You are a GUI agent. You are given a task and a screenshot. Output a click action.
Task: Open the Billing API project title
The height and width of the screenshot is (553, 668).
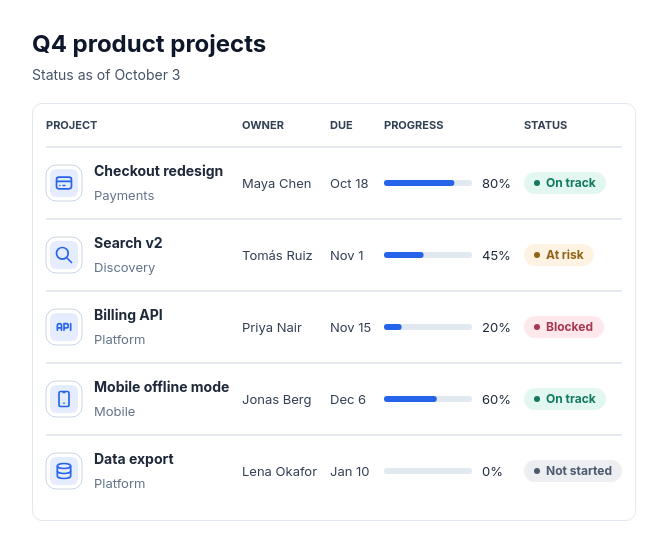(128, 315)
